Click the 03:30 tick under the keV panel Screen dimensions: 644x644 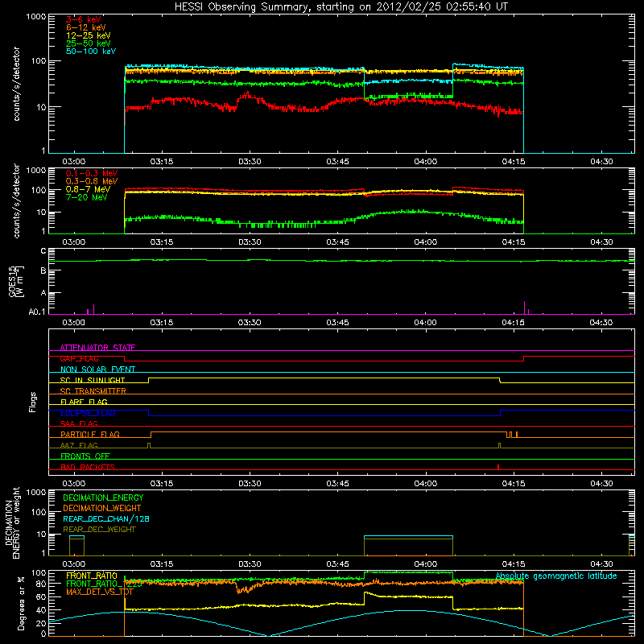tap(250, 162)
